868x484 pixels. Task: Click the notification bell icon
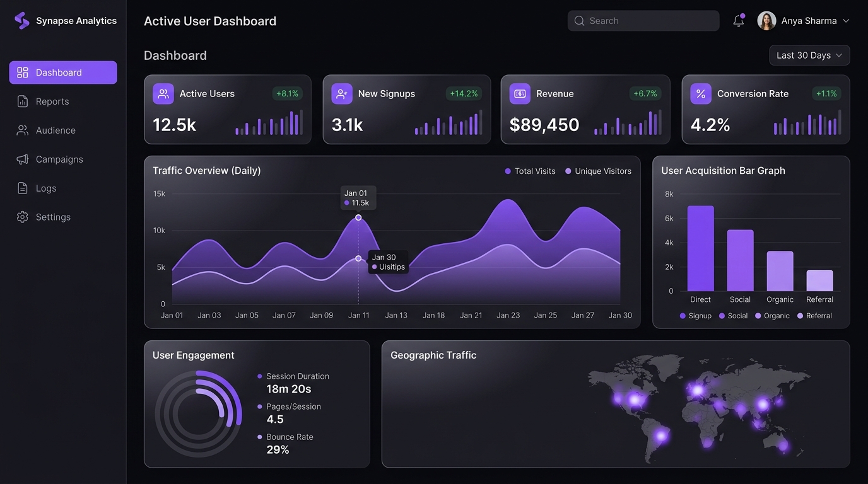739,21
